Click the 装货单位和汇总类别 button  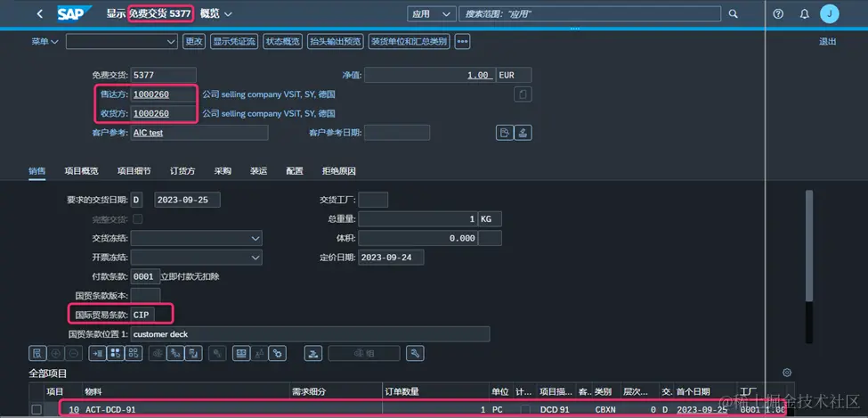[410, 42]
